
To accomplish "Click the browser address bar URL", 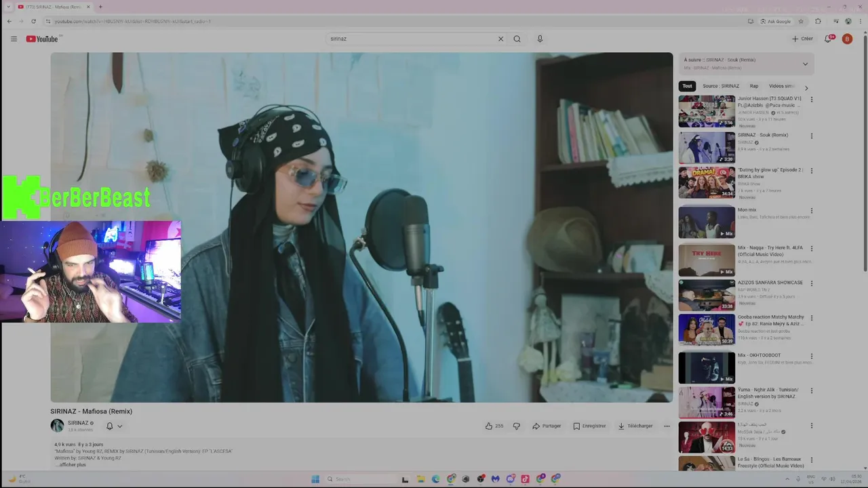I will pos(132,21).
